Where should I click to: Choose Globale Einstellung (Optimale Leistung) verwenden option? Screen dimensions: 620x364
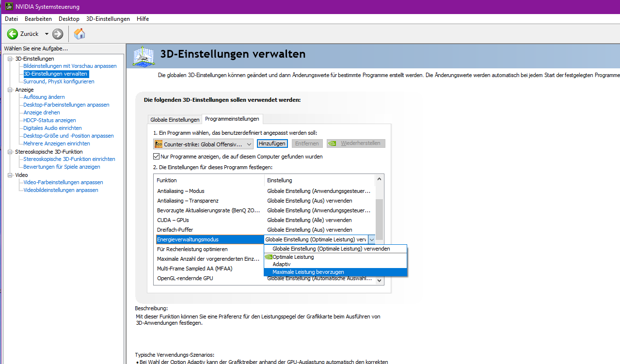[335, 249]
